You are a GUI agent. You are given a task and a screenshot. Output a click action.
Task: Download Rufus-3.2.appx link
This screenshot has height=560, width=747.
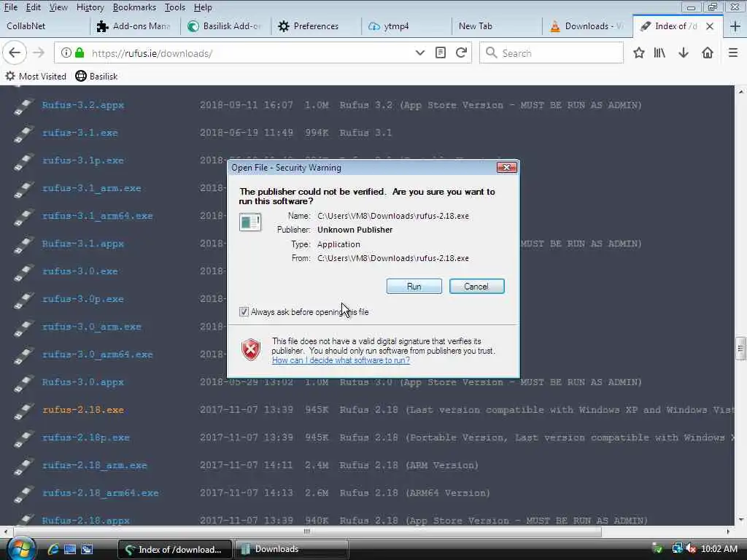83,105
